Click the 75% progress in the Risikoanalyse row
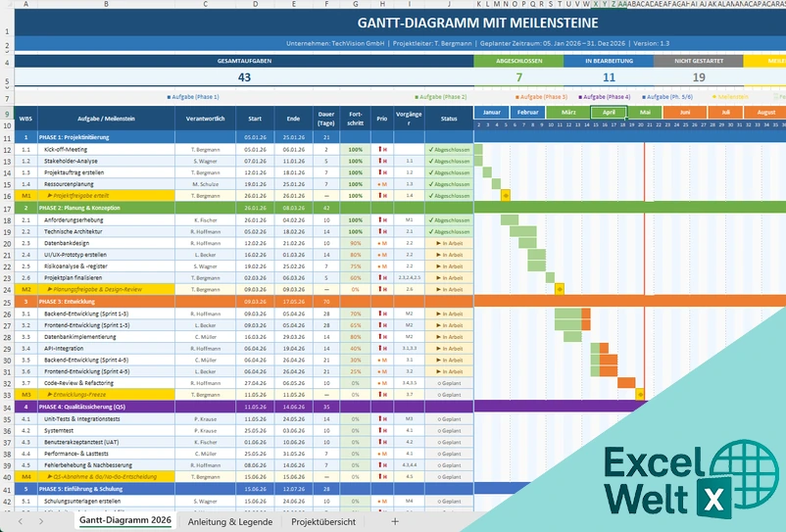The height and width of the screenshot is (532, 786). (356, 266)
